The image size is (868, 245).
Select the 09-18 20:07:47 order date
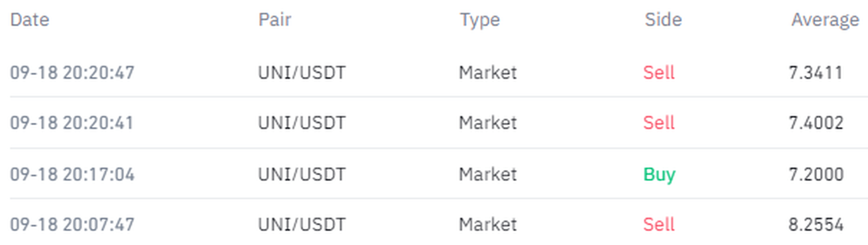72,225
